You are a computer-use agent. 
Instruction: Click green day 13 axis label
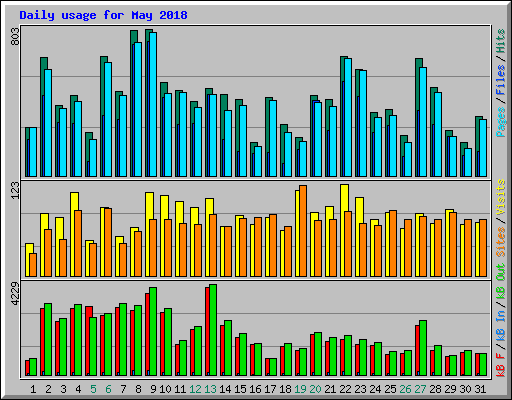coord(210,389)
